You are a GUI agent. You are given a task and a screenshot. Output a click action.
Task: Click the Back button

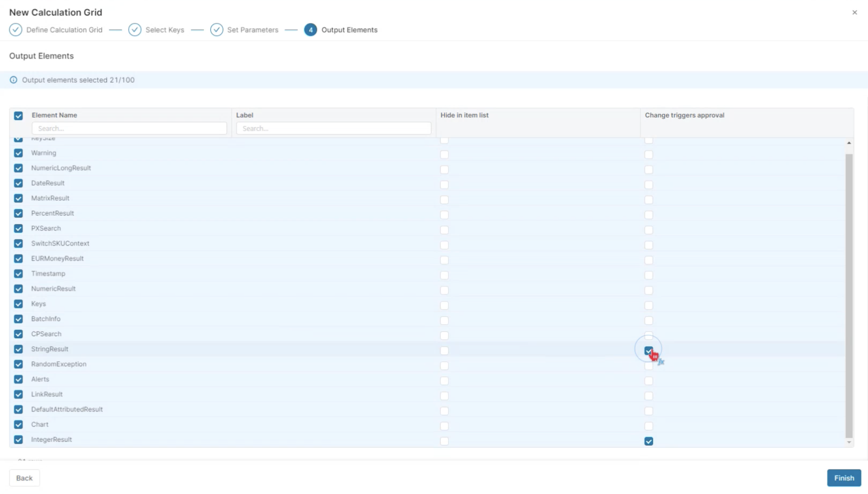(24, 478)
